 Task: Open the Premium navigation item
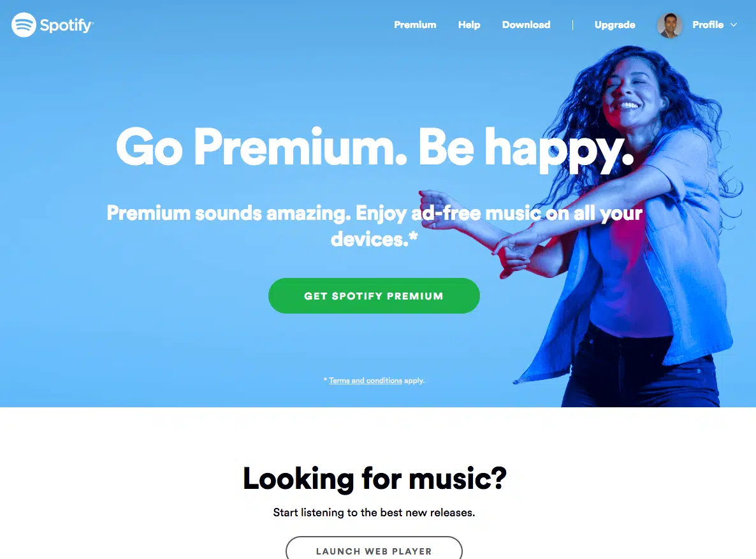[x=415, y=25]
